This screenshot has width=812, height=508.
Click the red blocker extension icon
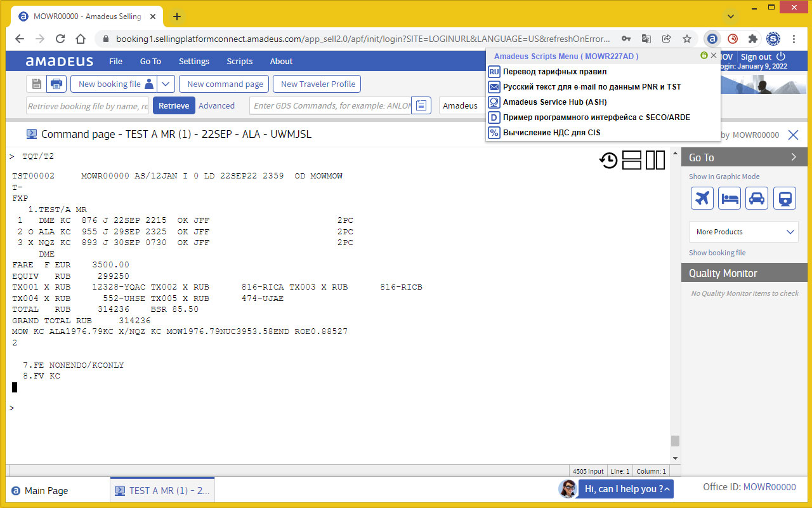(733, 39)
